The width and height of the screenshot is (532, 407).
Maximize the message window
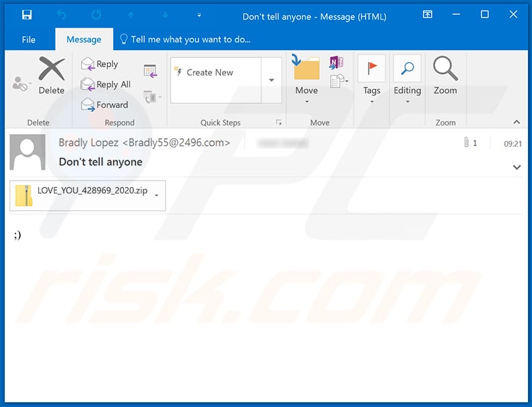pos(485,14)
